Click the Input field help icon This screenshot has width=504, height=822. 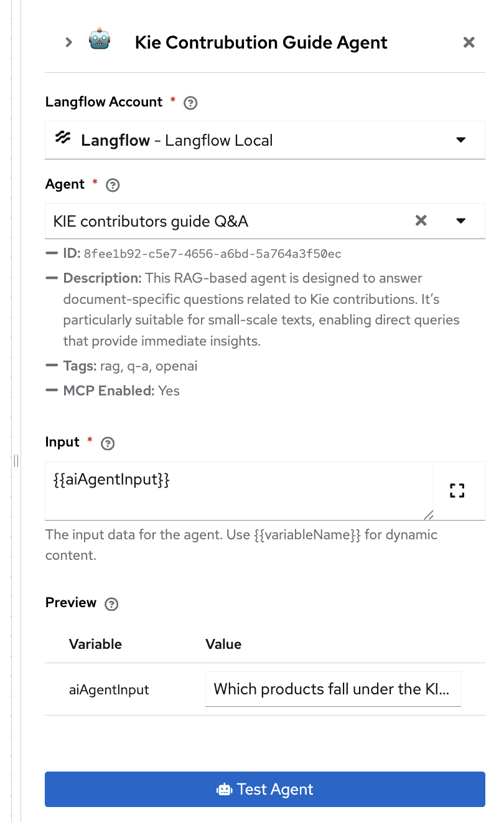click(108, 443)
